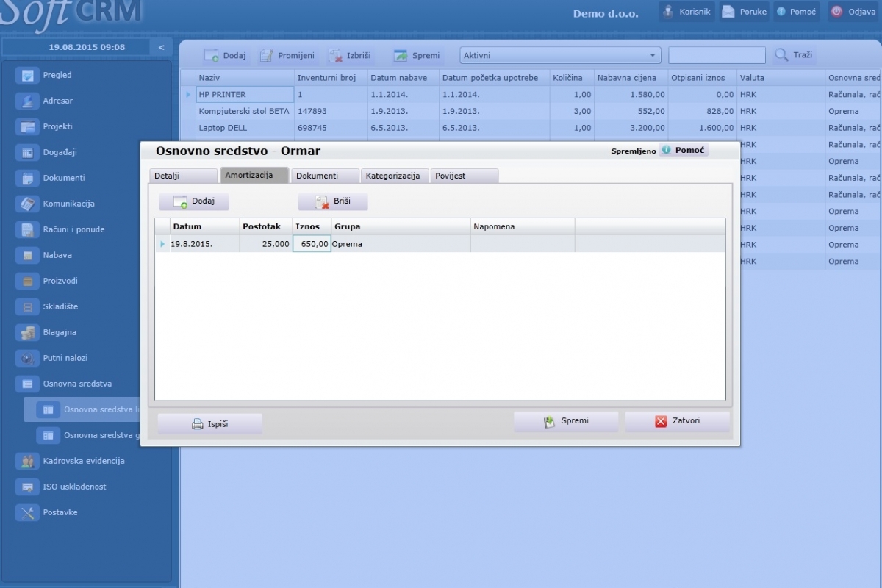Open the Skladište sidebar icon
Viewport: 882px width, 588px height.
pos(28,306)
